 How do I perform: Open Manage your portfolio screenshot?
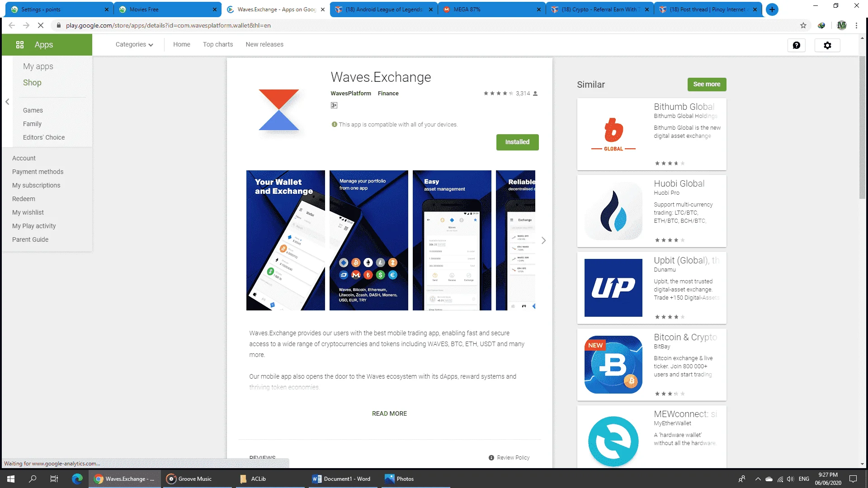coord(369,240)
